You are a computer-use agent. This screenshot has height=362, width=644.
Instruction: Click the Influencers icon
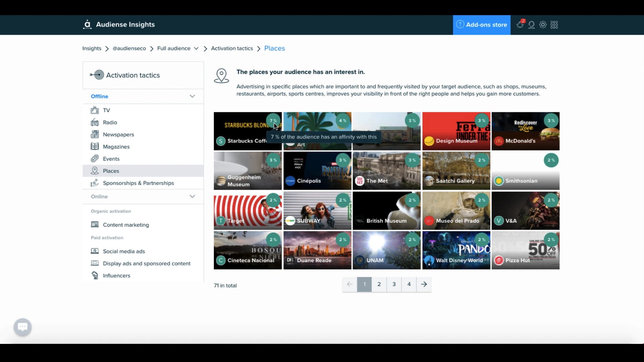pyautogui.click(x=95, y=275)
